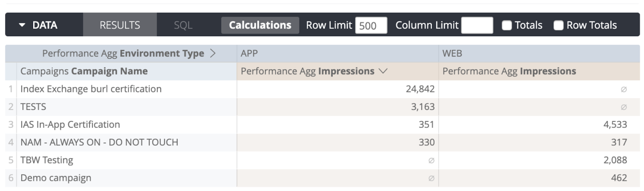Click the NAM - ALWAYS ON campaign name
644x191 pixels.
click(99, 142)
